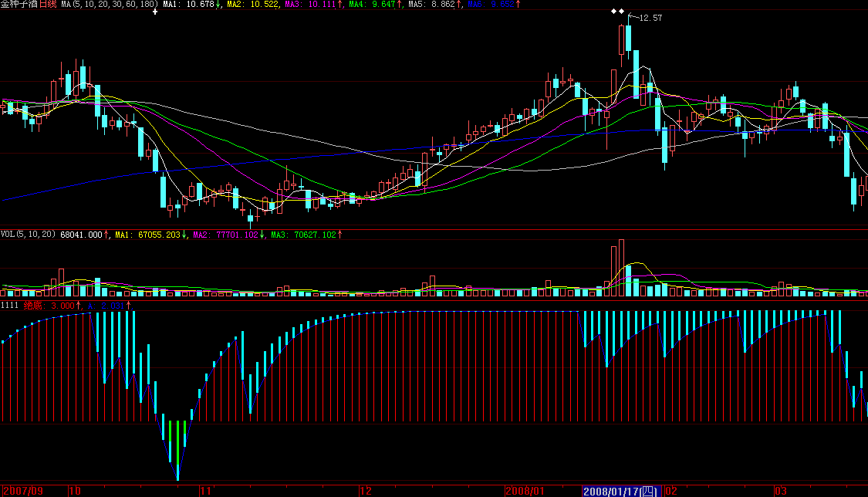Click the white plus marker near top

coord(155,12)
